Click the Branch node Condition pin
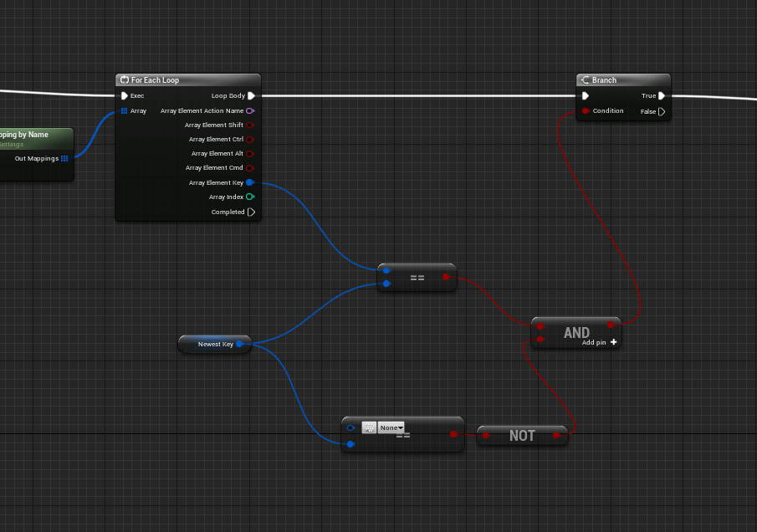The image size is (757, 532). point(586,111)
